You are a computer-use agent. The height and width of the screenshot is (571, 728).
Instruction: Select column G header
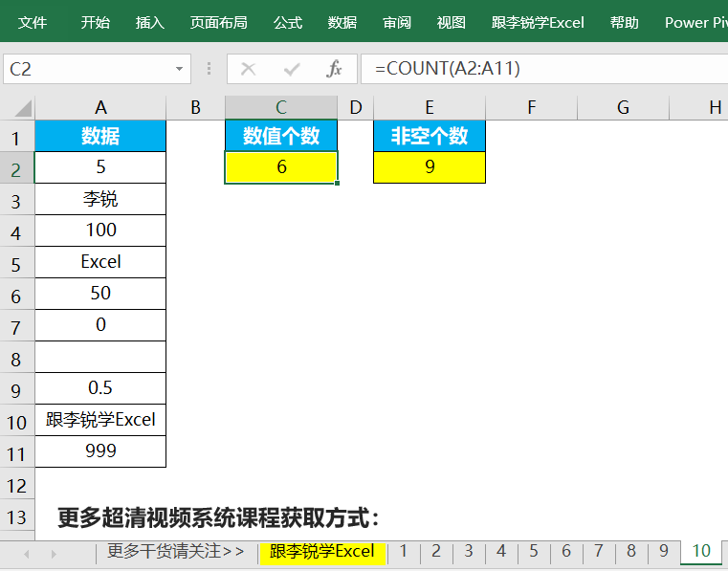623,108
